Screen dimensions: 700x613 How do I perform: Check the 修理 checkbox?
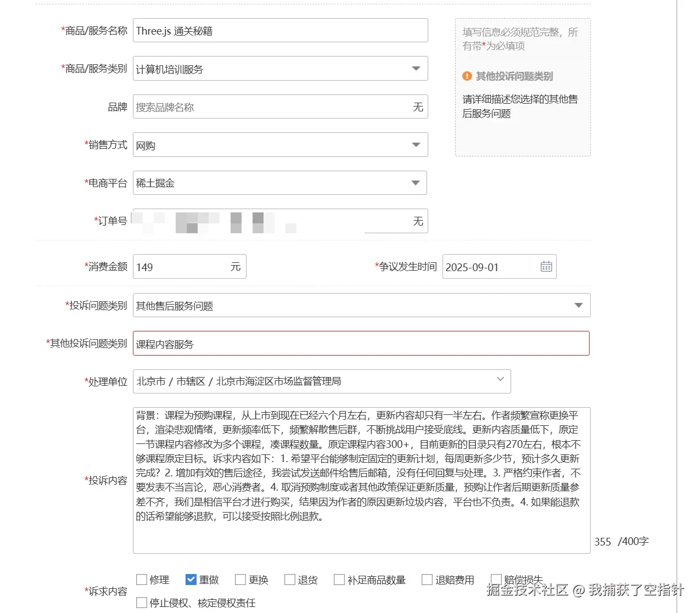pyautogui.click(x=142, y=580)
